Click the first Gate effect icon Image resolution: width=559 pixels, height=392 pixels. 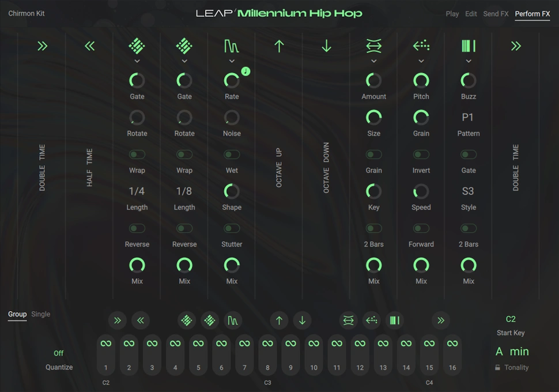tap(137, 46)
